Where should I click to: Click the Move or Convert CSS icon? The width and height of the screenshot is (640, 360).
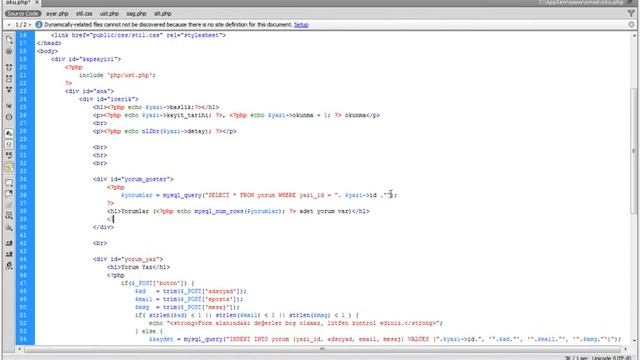[x=9, y=227]
